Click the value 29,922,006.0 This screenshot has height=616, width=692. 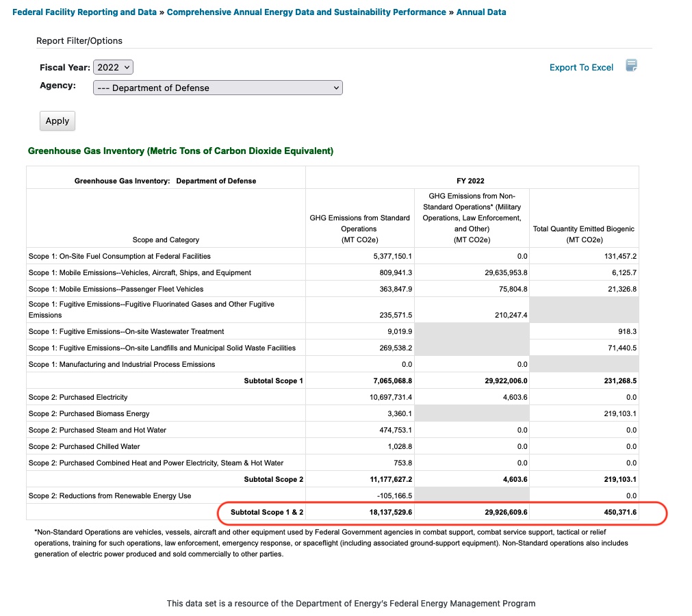[x=506, y=381]
